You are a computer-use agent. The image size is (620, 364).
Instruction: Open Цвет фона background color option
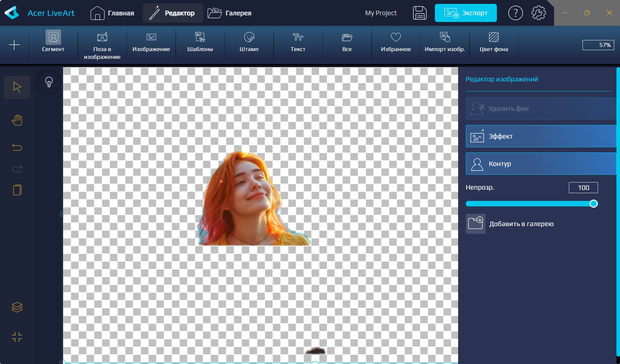(x=493, y=41)
